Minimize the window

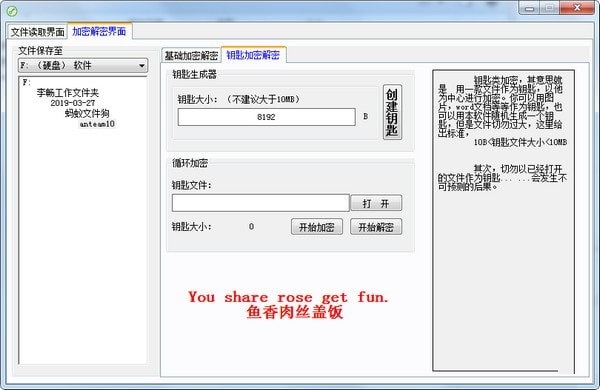(x=530, y=8)
